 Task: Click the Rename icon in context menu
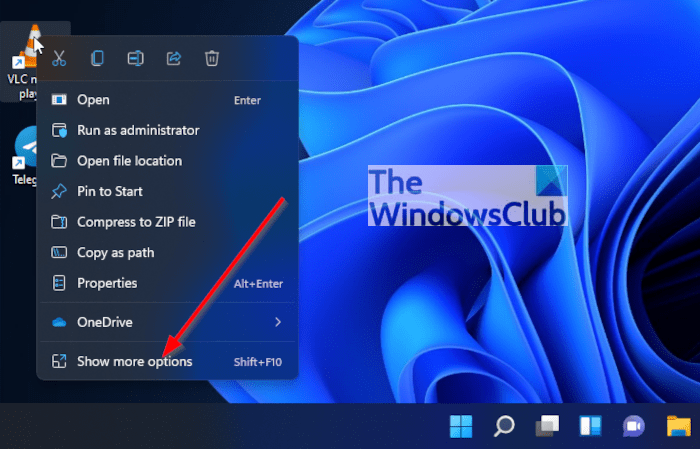pos(136,58)
